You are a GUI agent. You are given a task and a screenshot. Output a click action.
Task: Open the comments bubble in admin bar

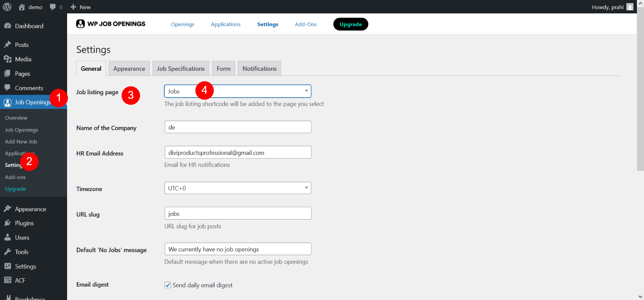(x=53, y=7)
